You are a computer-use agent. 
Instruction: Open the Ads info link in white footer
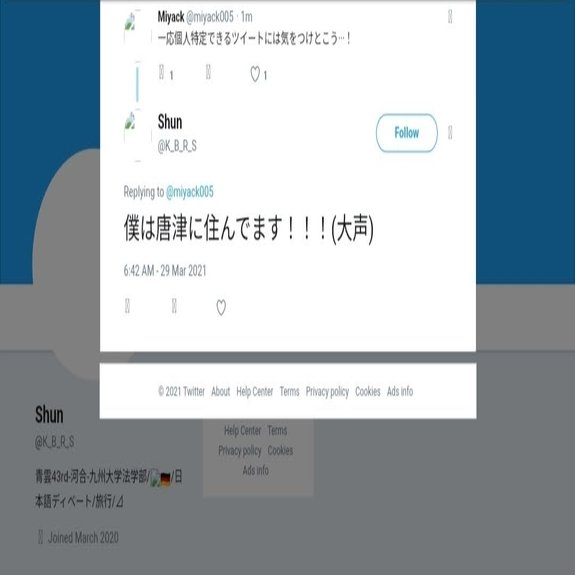tap(400, 392)
